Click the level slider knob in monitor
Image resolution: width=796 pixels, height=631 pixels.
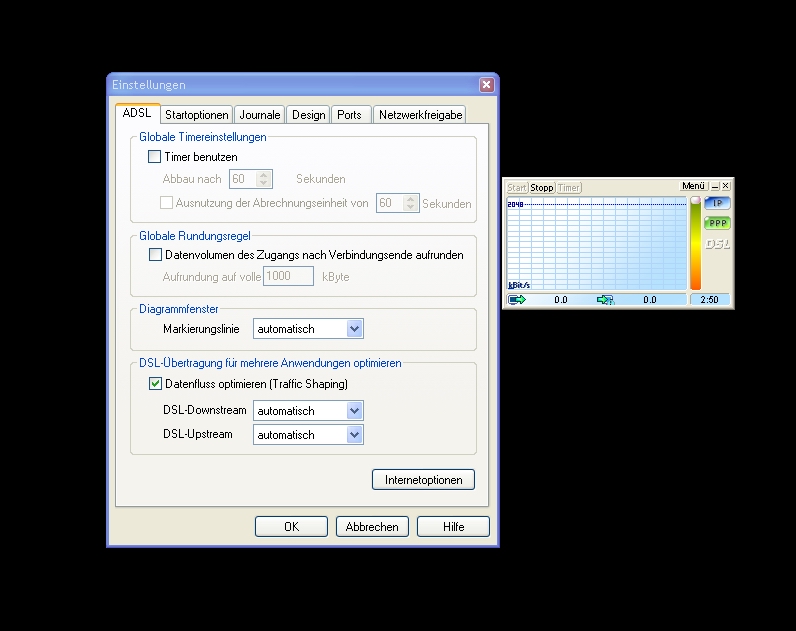tap(695, 200)
